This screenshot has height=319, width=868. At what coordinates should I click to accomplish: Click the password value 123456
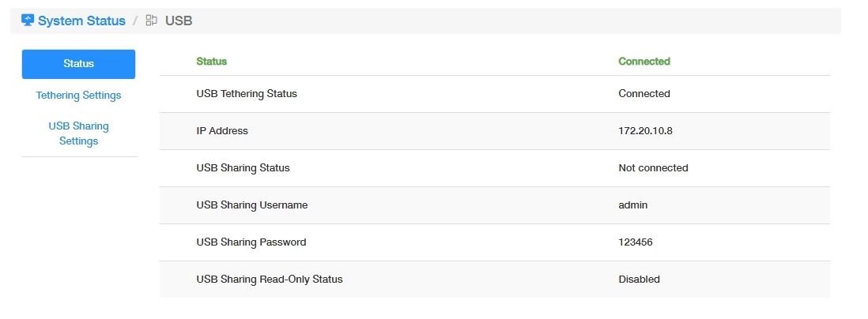point(636,242)
